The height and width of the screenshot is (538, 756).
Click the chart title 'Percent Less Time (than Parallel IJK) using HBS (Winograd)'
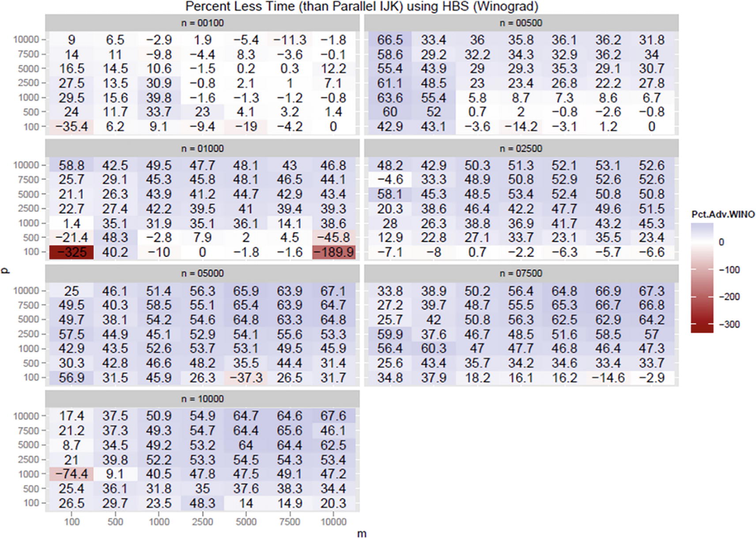click(x=362, y=7)
